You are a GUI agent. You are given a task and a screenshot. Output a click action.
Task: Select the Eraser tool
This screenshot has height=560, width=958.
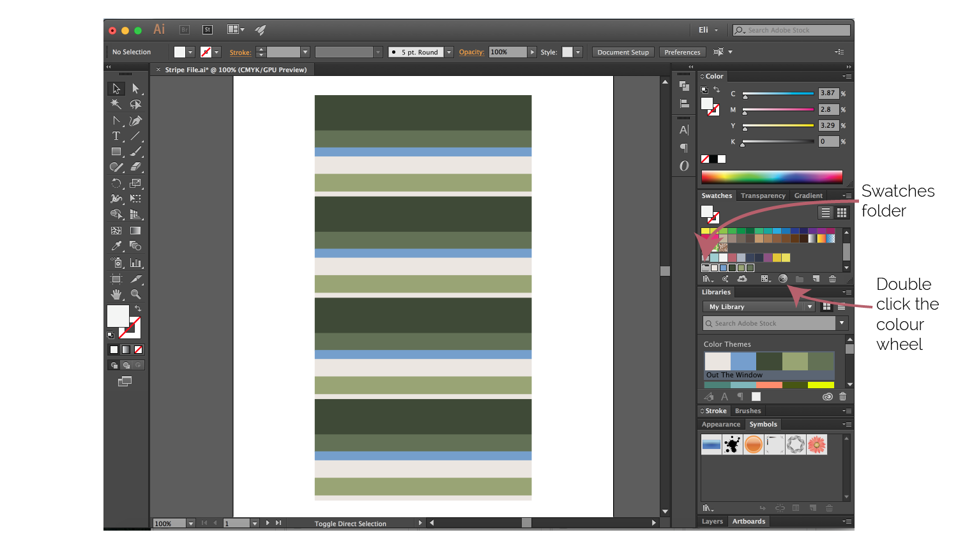point(135,167)
